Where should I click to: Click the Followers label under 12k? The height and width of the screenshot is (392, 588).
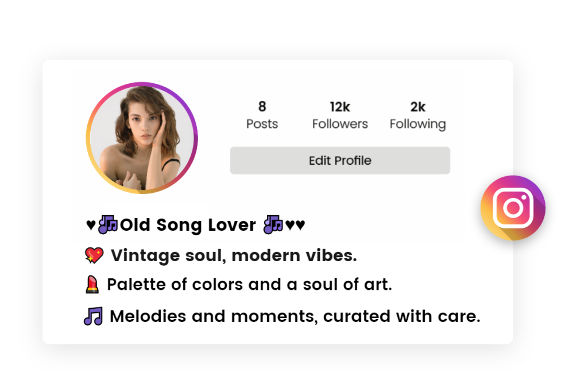[x=339, y=123]
